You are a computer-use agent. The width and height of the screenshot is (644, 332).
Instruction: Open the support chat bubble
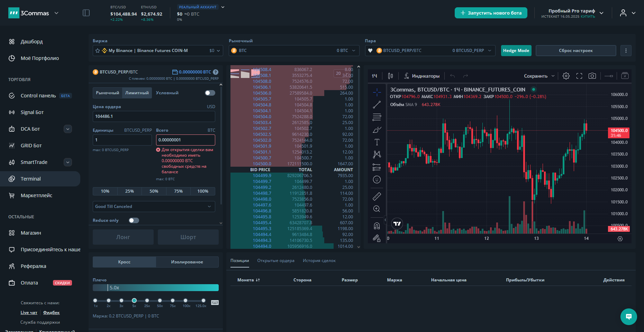(x=629, y=317)
